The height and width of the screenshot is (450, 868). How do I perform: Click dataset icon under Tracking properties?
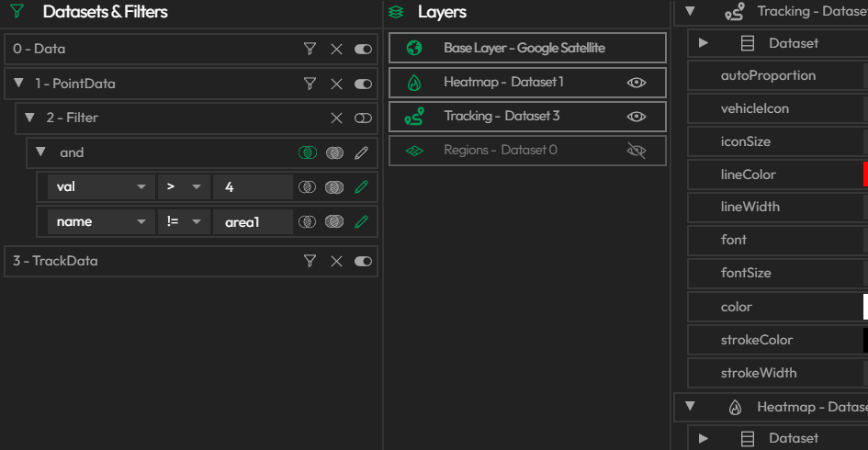tap(748, 43)
